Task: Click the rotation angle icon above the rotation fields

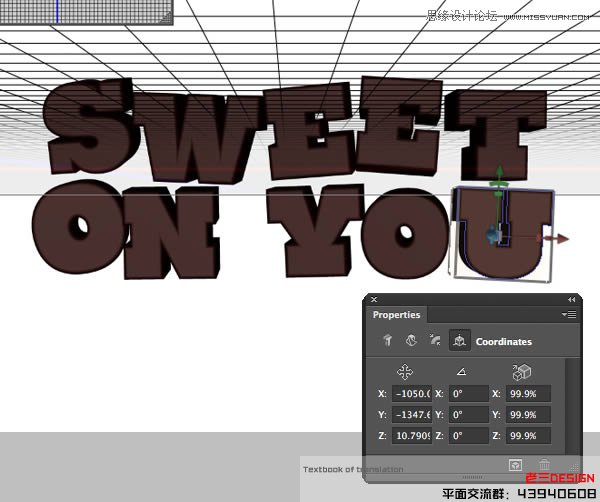Action: tap(462, 372)
